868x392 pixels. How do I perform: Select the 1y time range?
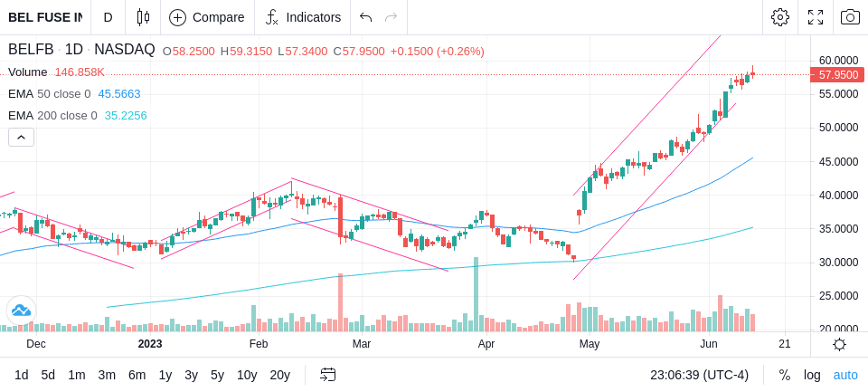pos(165,375)
